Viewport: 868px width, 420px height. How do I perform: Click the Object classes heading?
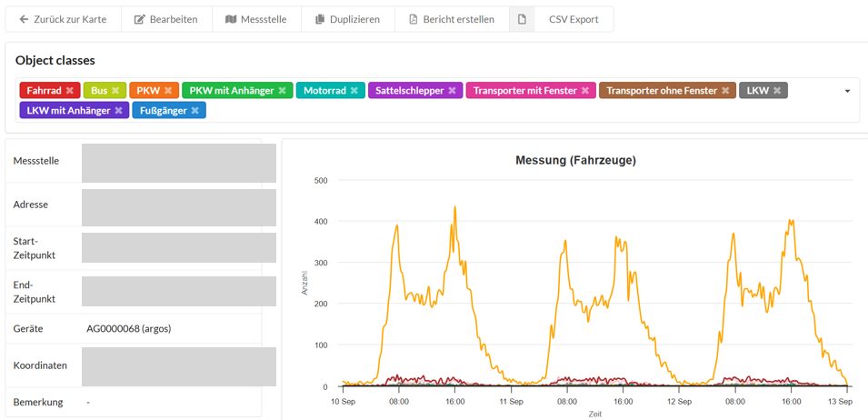coord(55,60)
